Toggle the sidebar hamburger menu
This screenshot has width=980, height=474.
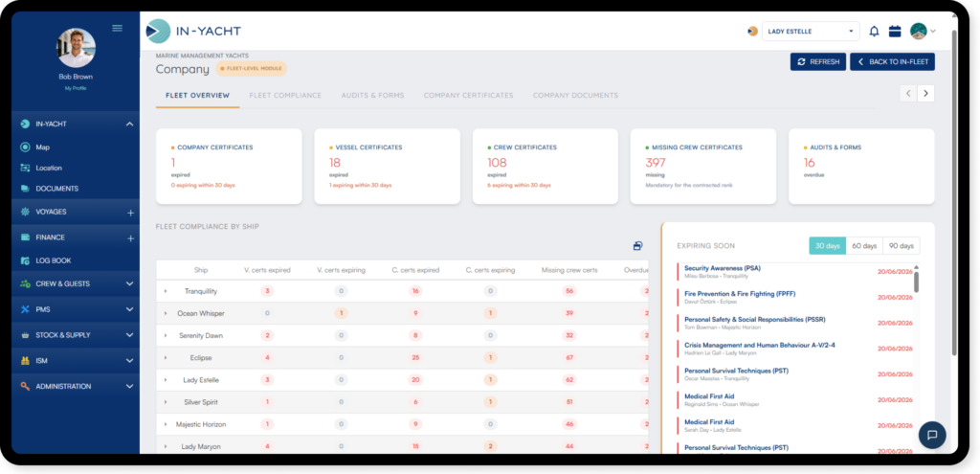click(117, 28)
